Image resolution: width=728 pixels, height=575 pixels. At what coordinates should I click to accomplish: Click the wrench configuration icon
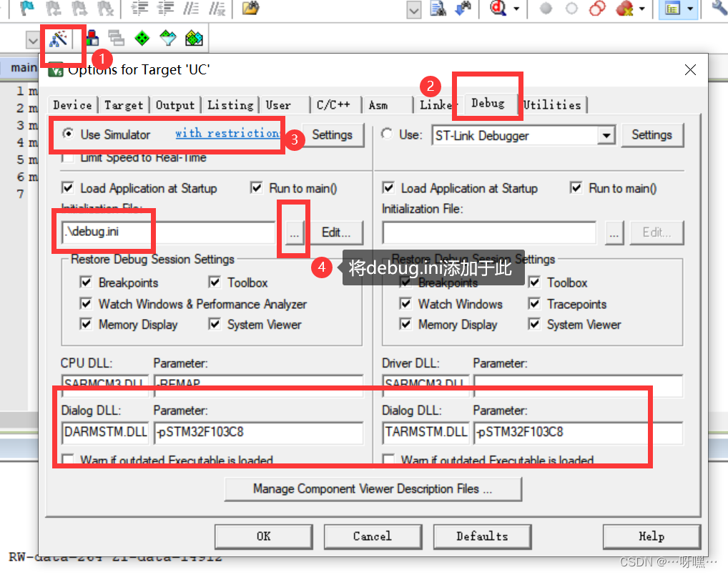pyautogui.click(x=720, y=8)
